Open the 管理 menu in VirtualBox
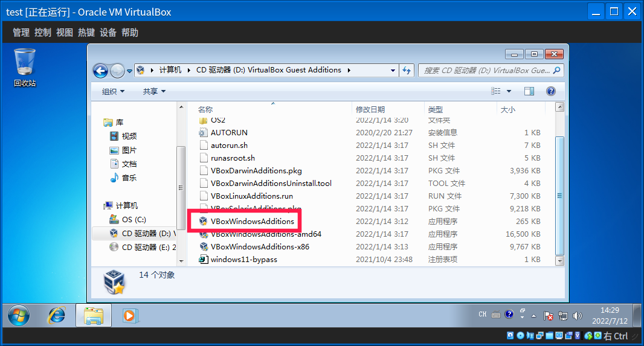644x346 pixels. click(21, 33)
